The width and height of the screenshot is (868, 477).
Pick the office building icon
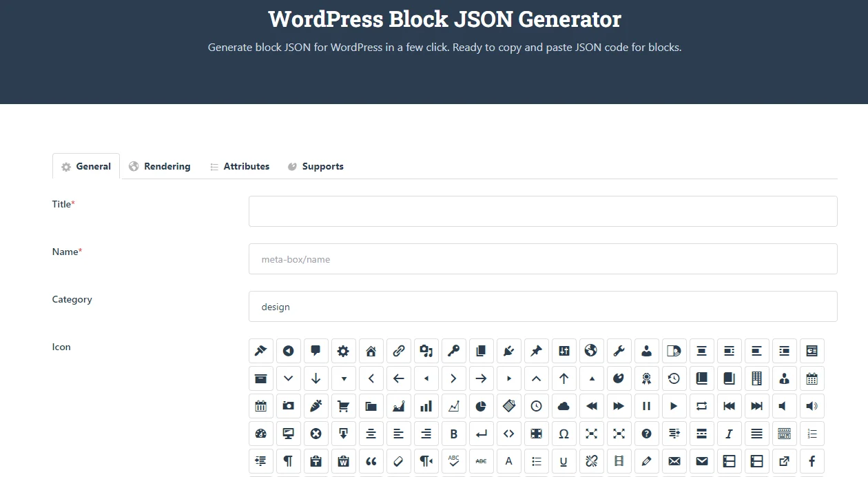coord(757,378)
